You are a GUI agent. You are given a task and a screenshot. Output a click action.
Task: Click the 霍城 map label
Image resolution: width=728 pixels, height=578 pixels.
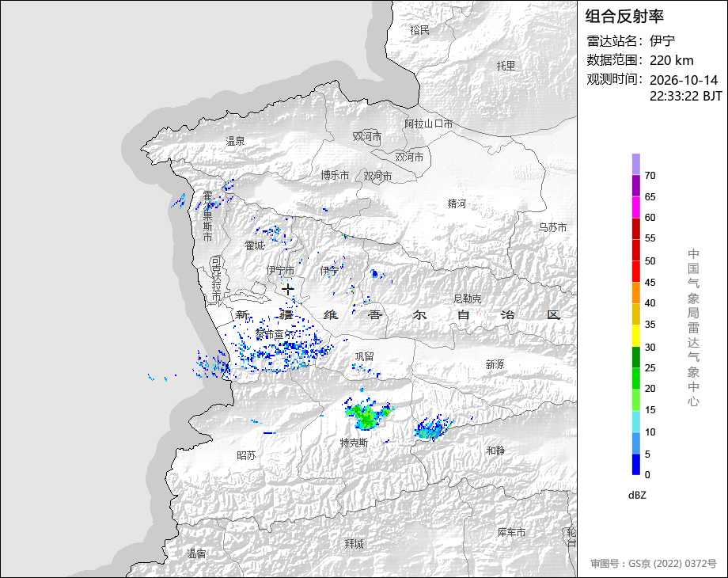pos(255,245)
